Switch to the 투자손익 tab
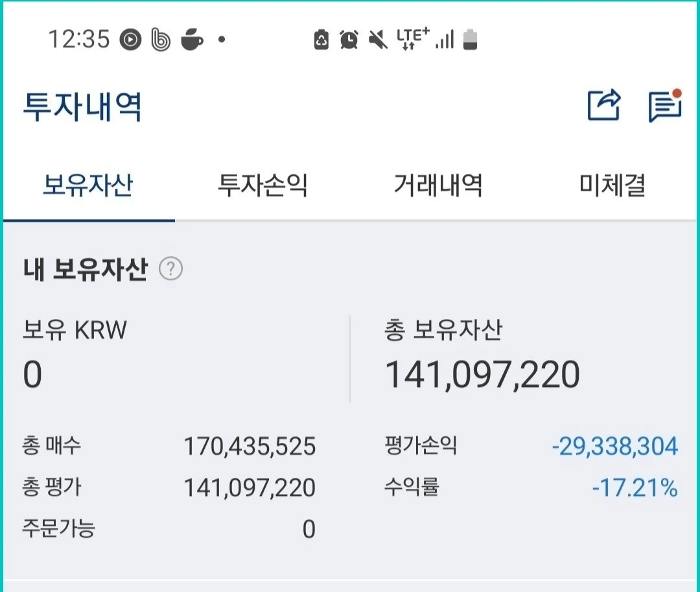This screenshot has width=700, height=592. coord(262,185)
